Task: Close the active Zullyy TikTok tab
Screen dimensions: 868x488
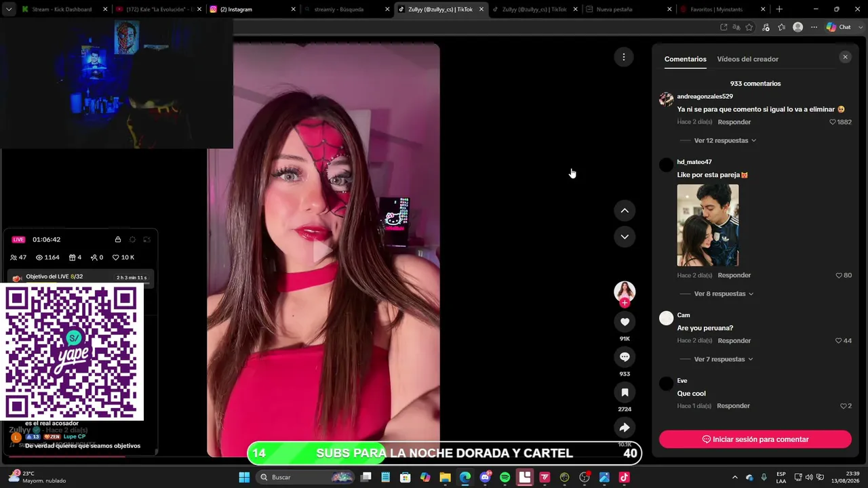Action: pyautogui.click(x=481, y=9)
